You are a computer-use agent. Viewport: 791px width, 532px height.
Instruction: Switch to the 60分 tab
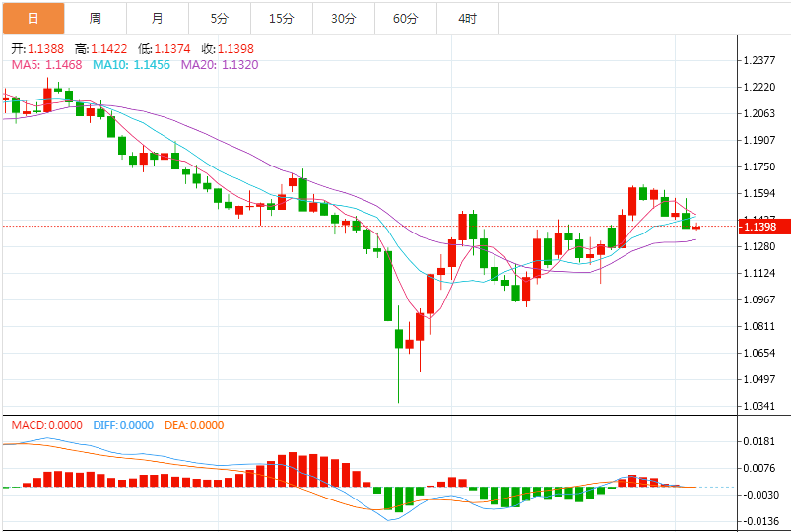click(405, 18)
